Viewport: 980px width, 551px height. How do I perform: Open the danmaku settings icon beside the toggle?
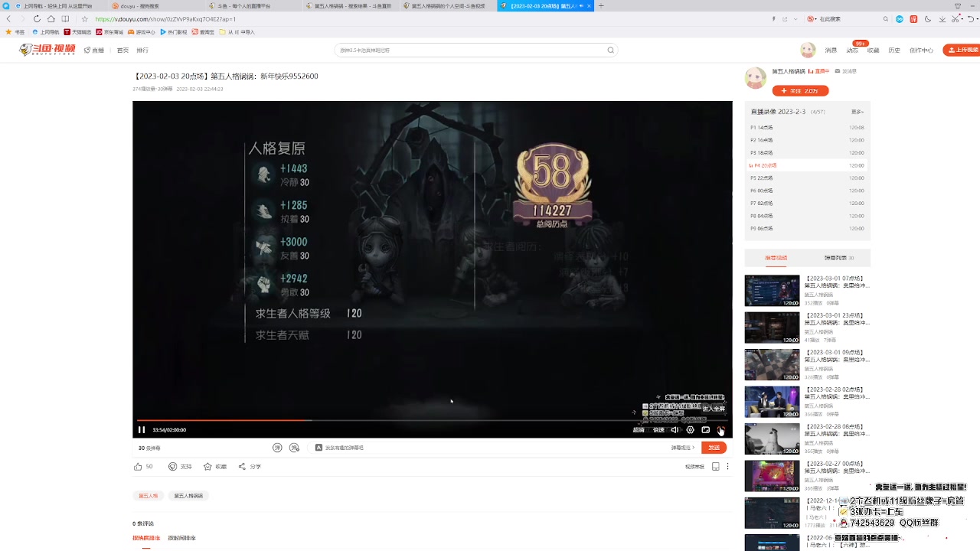(294, 448)
